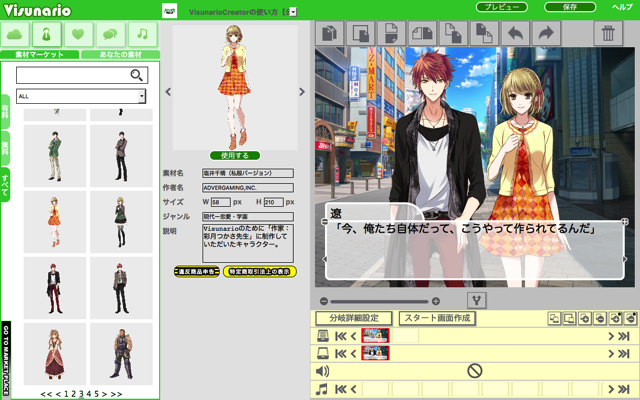Show next character preview with right arrow
640x400 pixels.
(x=302, y=92)
